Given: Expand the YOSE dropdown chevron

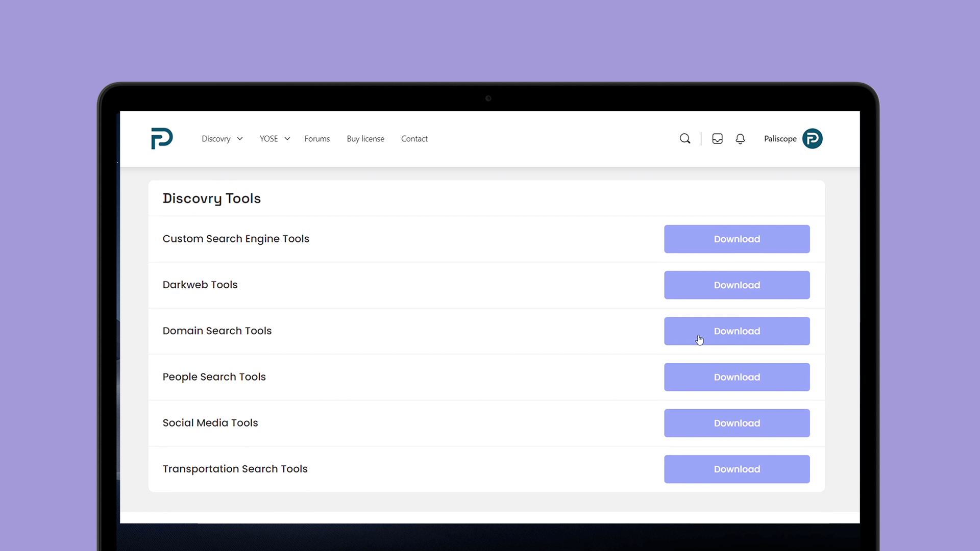Looking at the screenshot, I should 287,139.
